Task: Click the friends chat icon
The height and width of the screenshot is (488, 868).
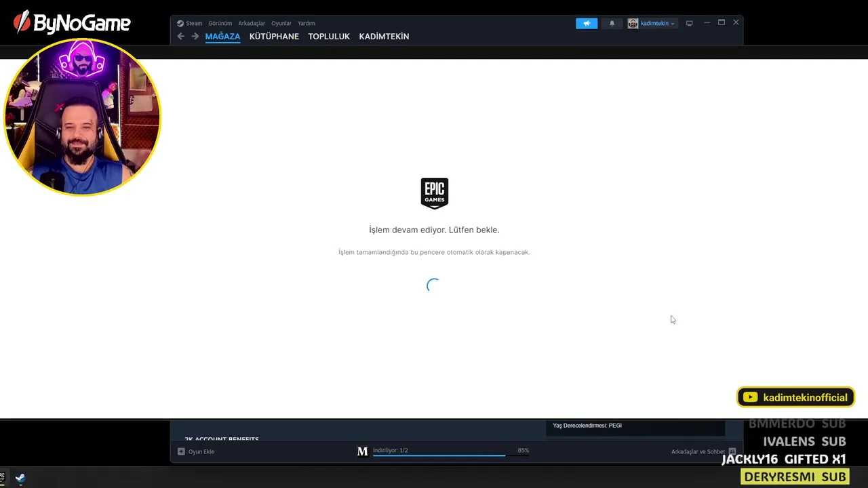Action: point(732,451)
